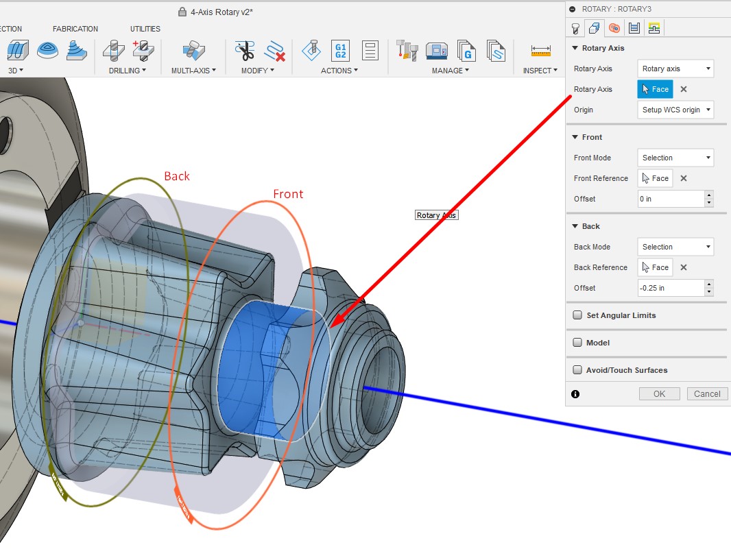Switch to the Geometry tab in dialog
731x560 pixels.
click(594, 28)
